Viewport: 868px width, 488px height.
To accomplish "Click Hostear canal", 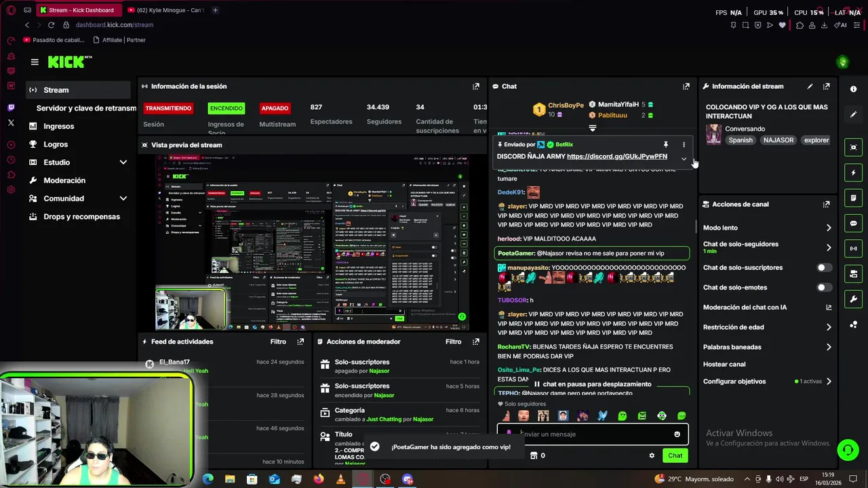I will point(724,365).
